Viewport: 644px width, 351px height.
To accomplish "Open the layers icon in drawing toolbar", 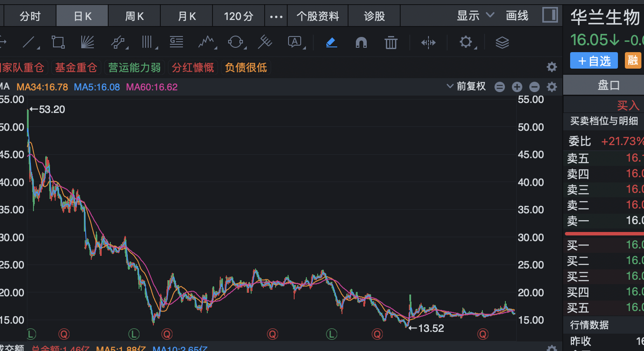I will coord(502,42).
